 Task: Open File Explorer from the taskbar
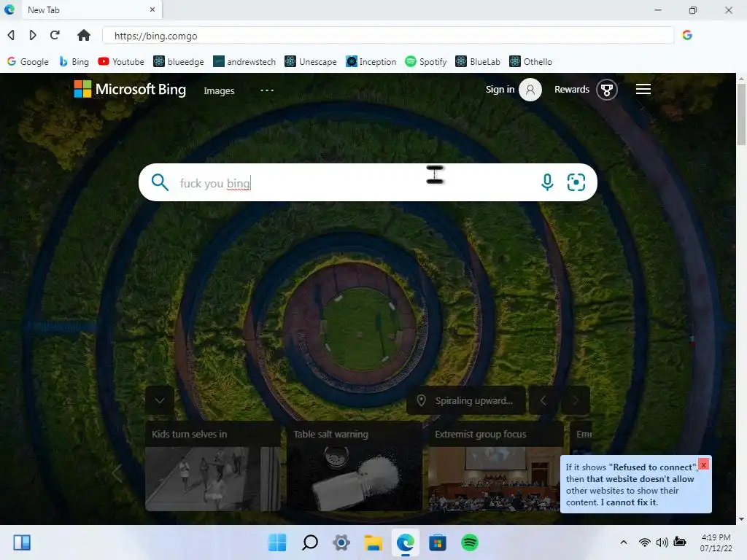tap(373, 542)
